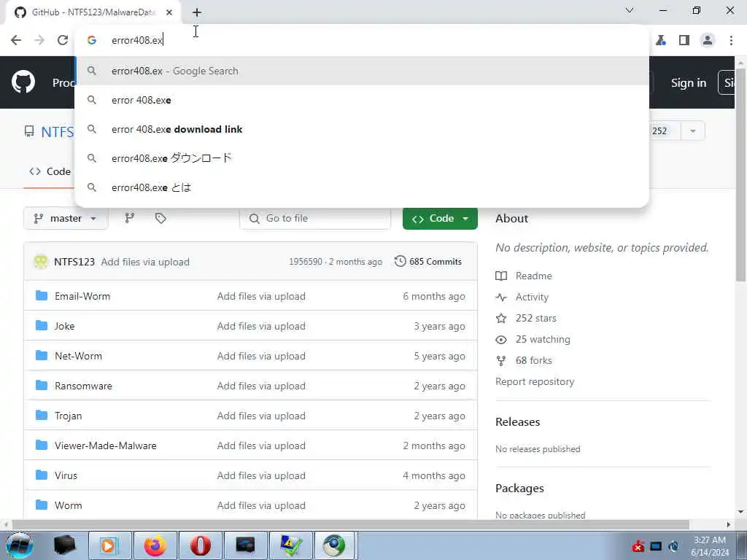Click the Go to file search box
The image size is (747, 560).
coord(315,218)
